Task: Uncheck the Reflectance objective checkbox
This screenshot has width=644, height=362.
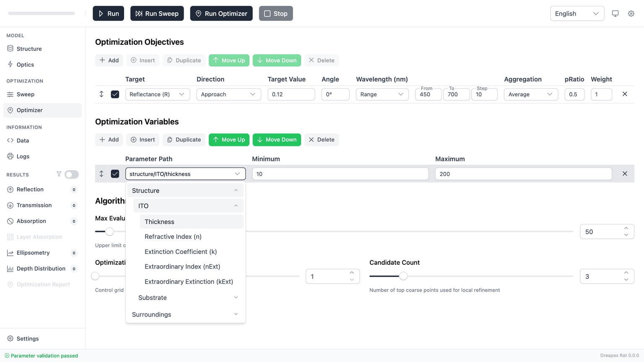Action: point(115,94)
